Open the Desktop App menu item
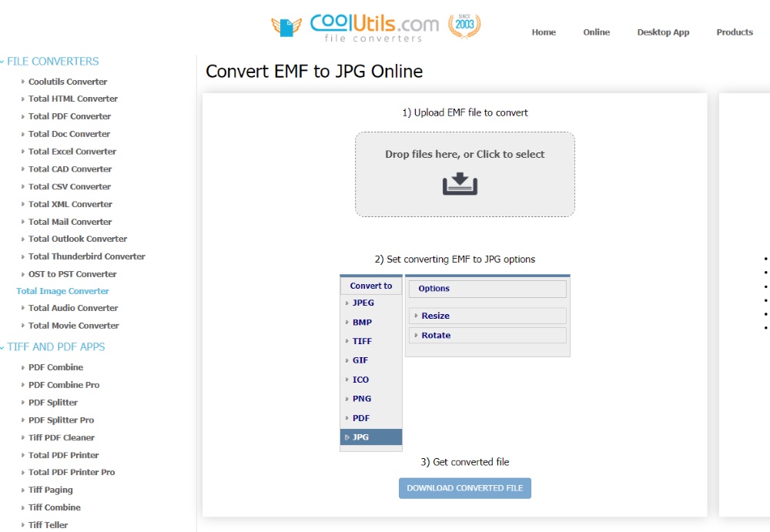This screenshot has width=770, height=532. [x=663, y=32]
